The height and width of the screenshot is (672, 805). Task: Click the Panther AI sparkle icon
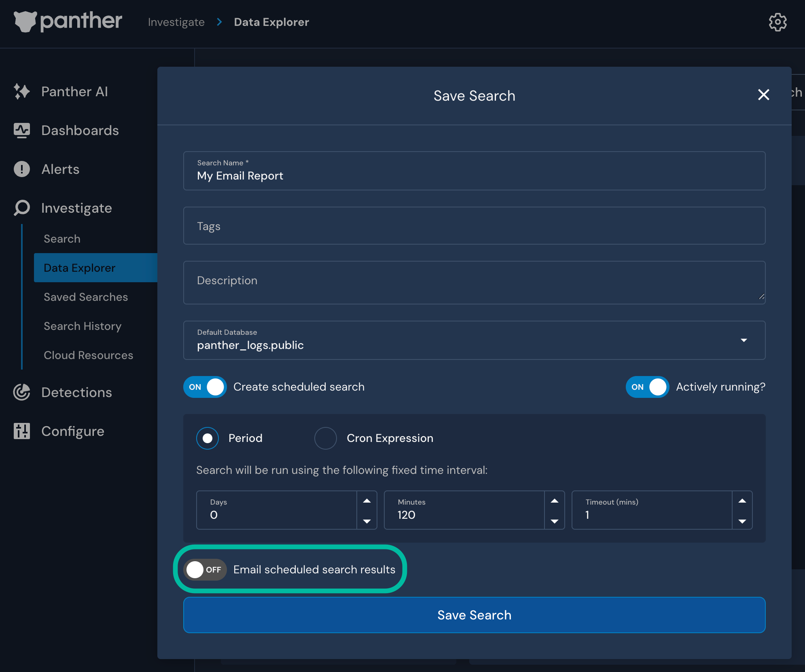21,91
